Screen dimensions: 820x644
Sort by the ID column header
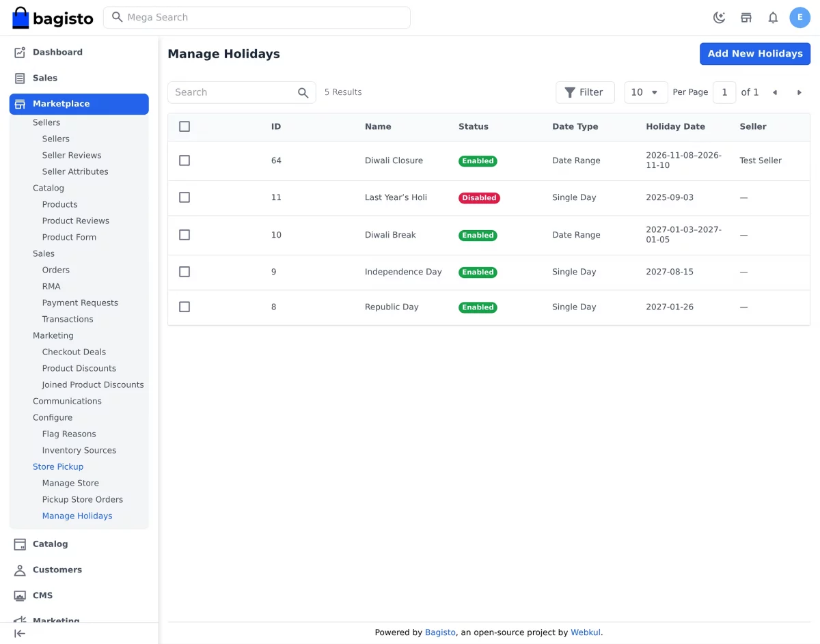tap(276, 126)
